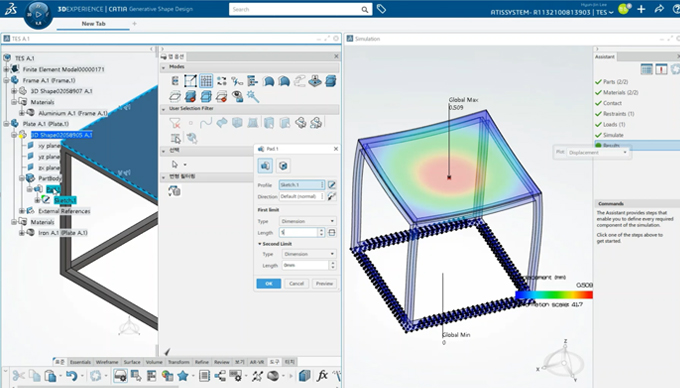Click the 3DEXPERIENCE compass play button
This screenshot has width=680, height=388.
tap(39, 14)
